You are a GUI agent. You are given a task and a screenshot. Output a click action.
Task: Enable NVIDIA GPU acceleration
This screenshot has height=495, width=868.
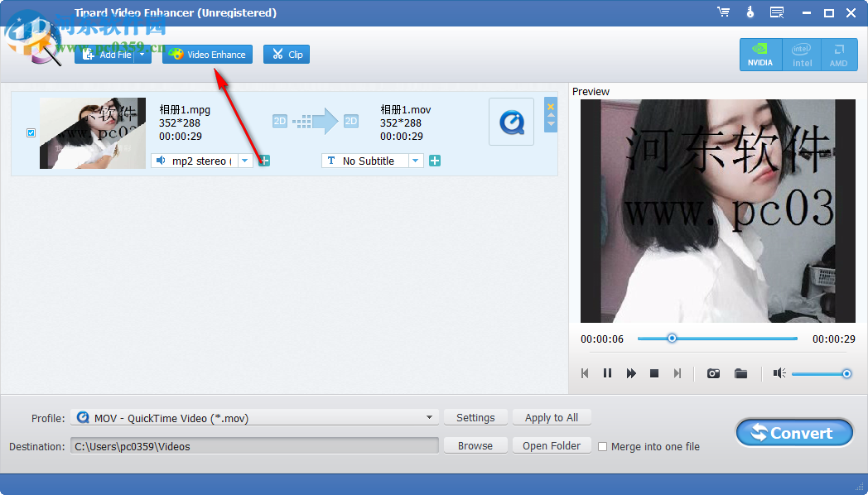coord(760,54)
